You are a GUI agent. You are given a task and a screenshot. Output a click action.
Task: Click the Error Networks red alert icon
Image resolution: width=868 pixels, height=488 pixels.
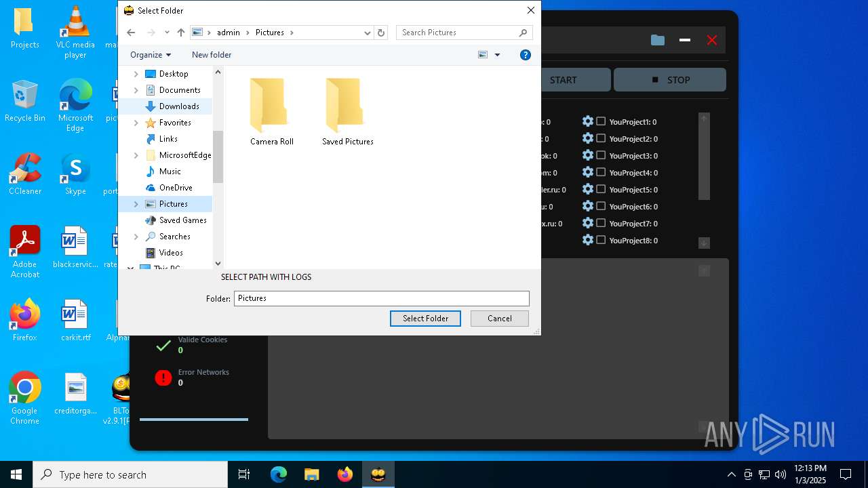(163, 378)
